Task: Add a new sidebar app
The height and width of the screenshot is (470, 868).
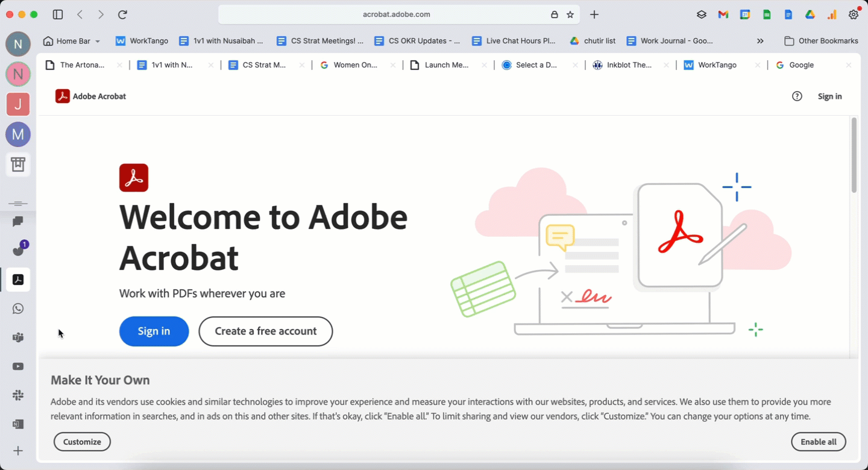Action: pos(18,451)
